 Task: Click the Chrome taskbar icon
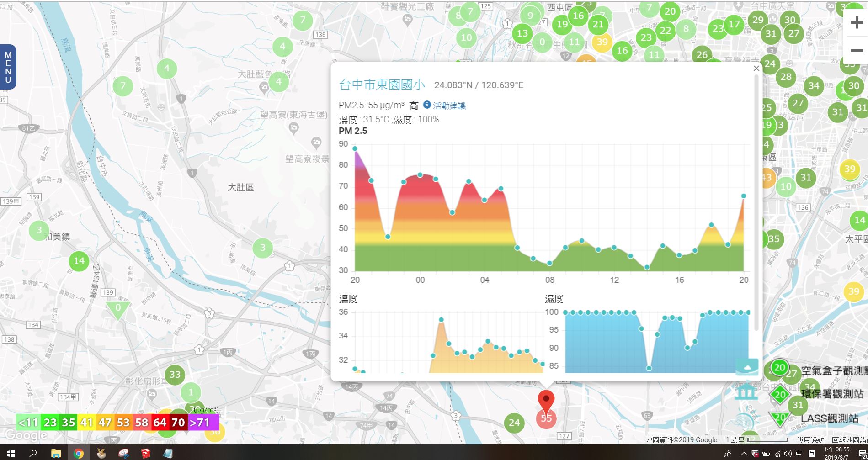[79, 453]
